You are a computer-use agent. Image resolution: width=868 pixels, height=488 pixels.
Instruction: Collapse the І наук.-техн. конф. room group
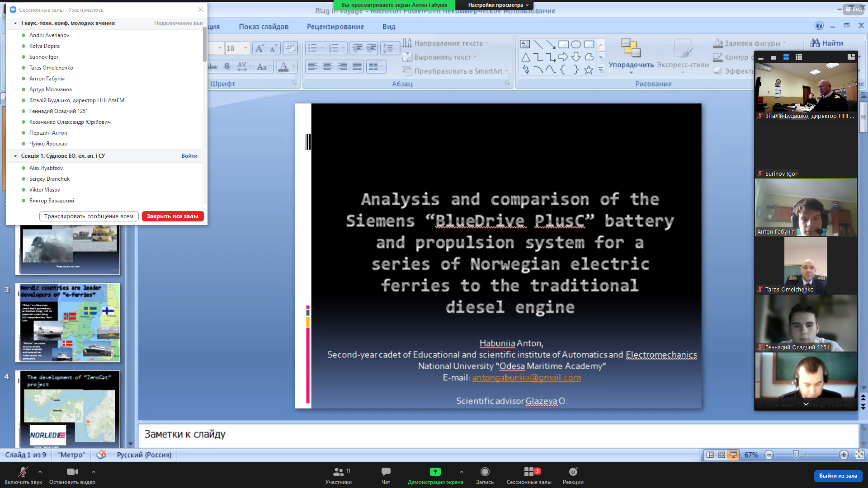[15, 23]
